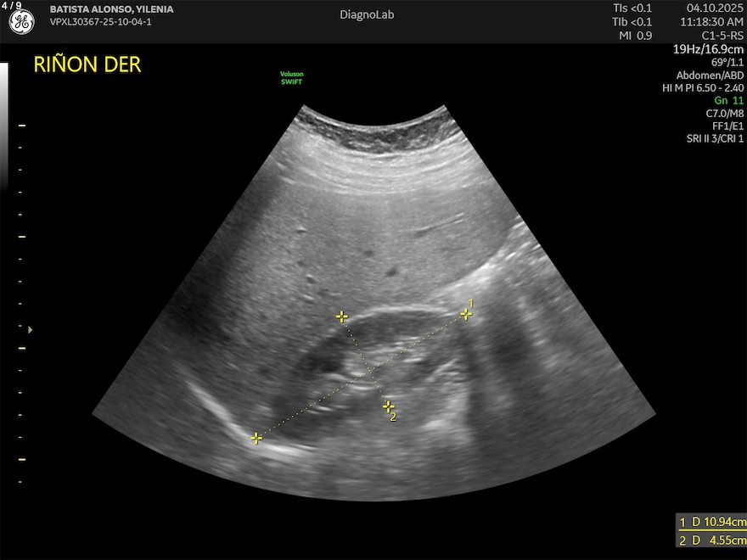Click the grayscale bar at left edge

tap(3, 127)
